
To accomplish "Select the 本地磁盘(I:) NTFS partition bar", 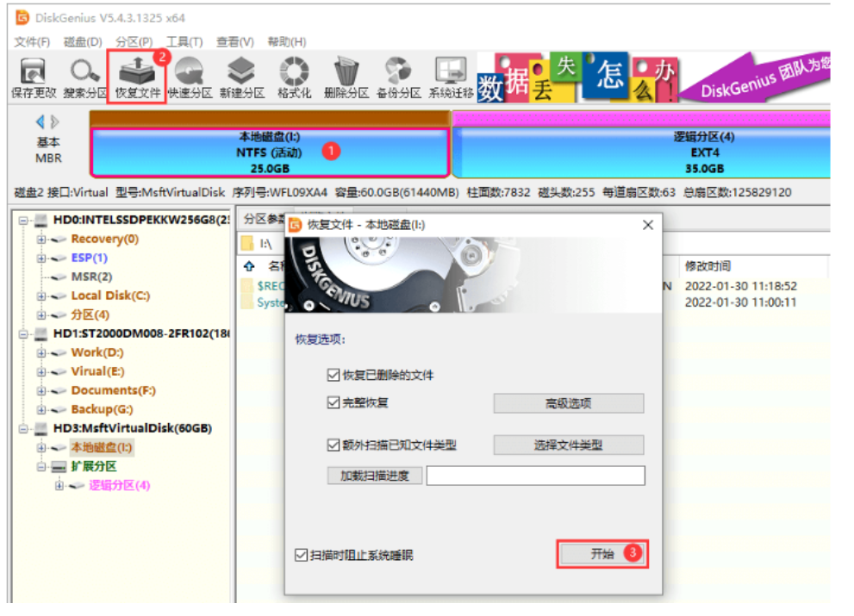I will click(270, 152).
